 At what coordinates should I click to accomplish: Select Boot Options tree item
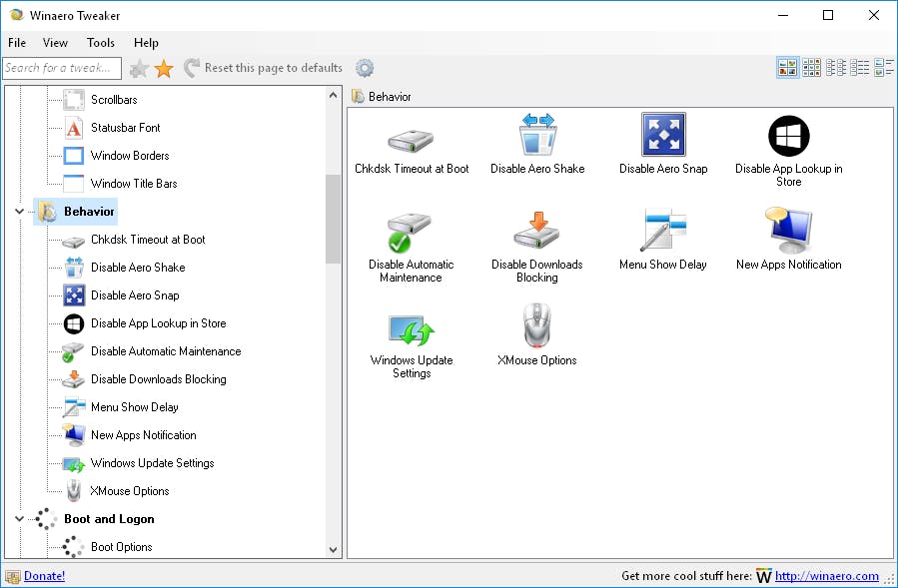click(x=122, y=547)
